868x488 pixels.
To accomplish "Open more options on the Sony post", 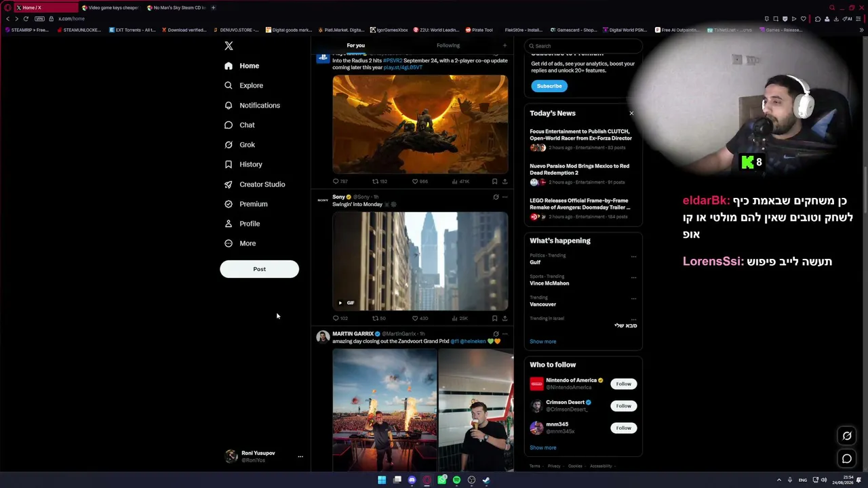I will point(505,197).
